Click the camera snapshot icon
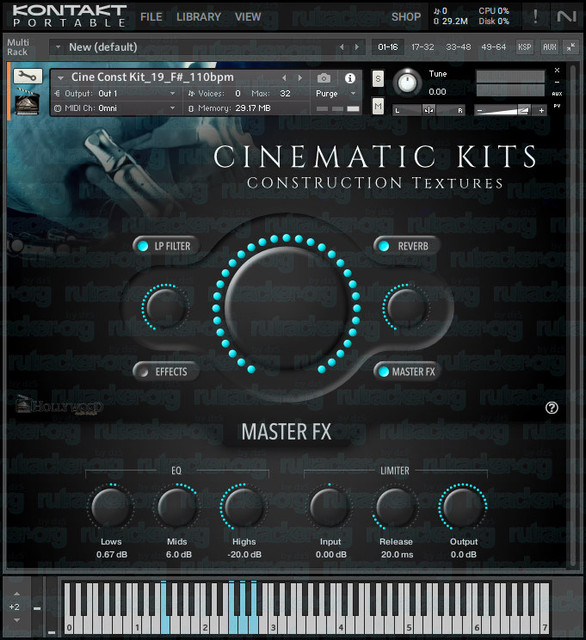586x640 pixels. 324,78
